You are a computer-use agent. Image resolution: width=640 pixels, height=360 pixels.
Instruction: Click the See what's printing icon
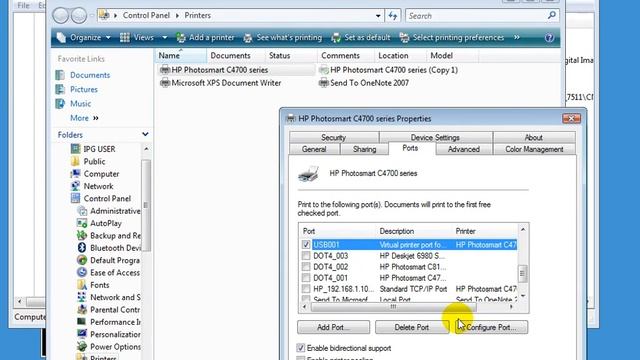(248, 38)
